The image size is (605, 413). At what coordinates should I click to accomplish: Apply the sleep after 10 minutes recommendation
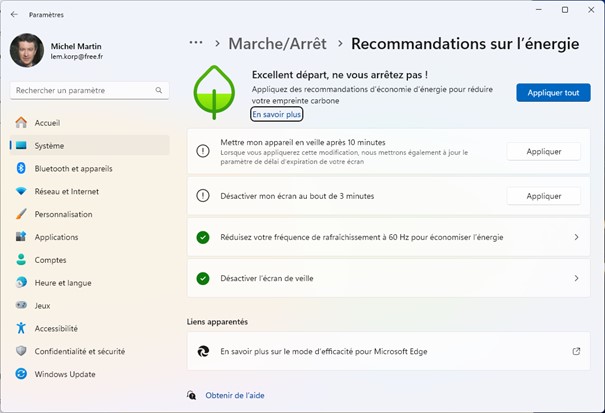(x=543, y=151)
